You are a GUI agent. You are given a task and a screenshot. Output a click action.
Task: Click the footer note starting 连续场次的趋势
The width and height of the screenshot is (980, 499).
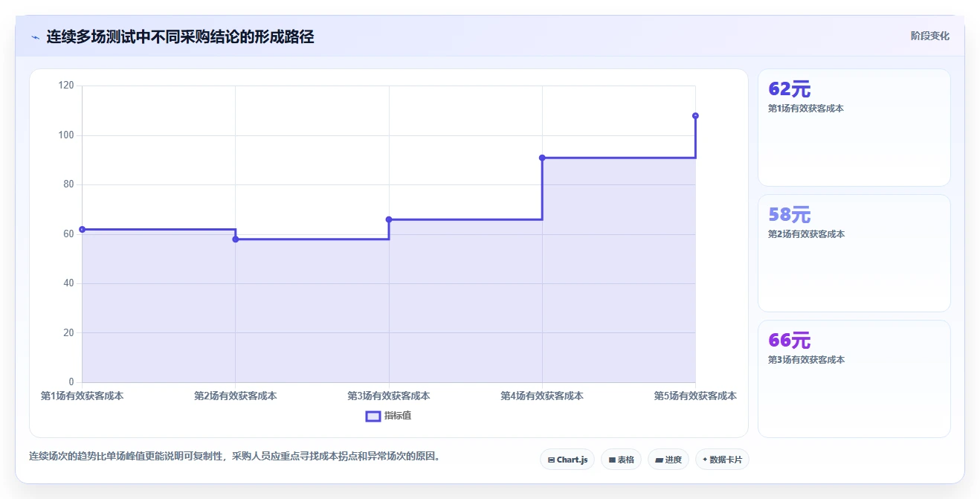click(236, 456)
